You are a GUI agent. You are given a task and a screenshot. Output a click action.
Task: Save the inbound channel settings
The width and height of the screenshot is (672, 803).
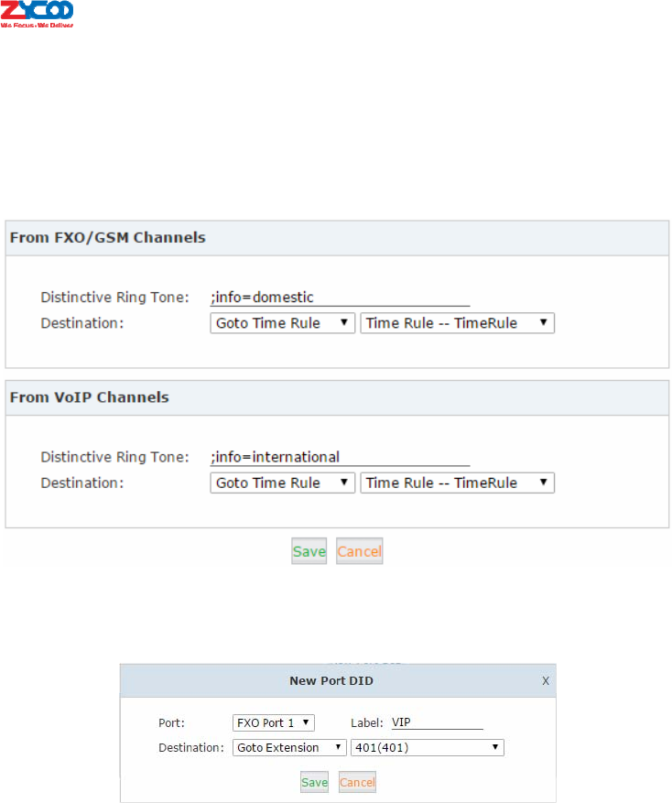309,551
